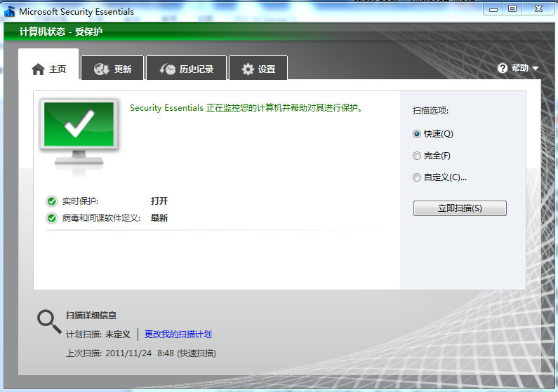Click the green Security Essentials monitoring message
558x392 pixels.
246,108
